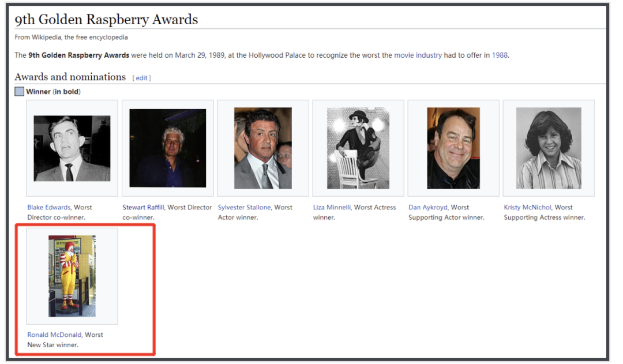Image resolution: width=623 pixels, height=364 pixels.
Task: Click the blue Winner legend color box
Action: click(19, 91)
